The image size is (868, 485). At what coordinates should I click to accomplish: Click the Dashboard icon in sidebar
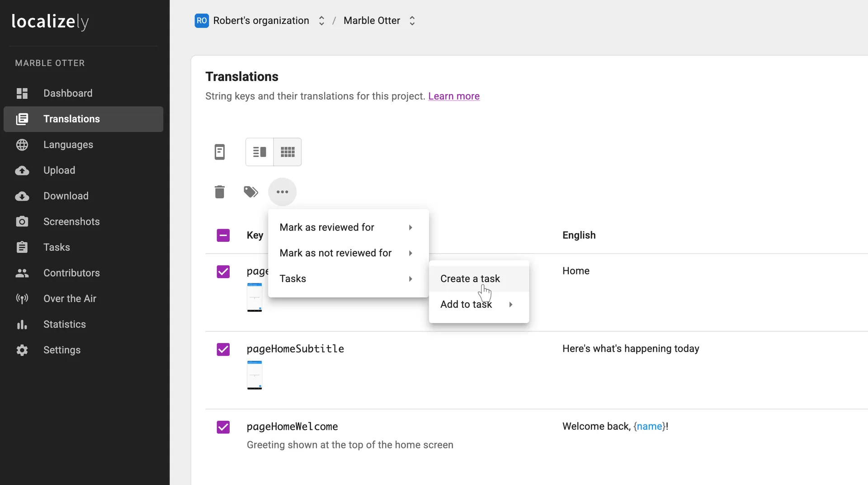click(22, 93)
